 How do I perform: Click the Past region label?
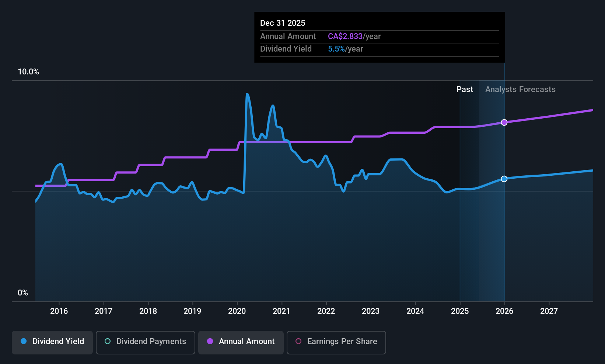[465, 90]
